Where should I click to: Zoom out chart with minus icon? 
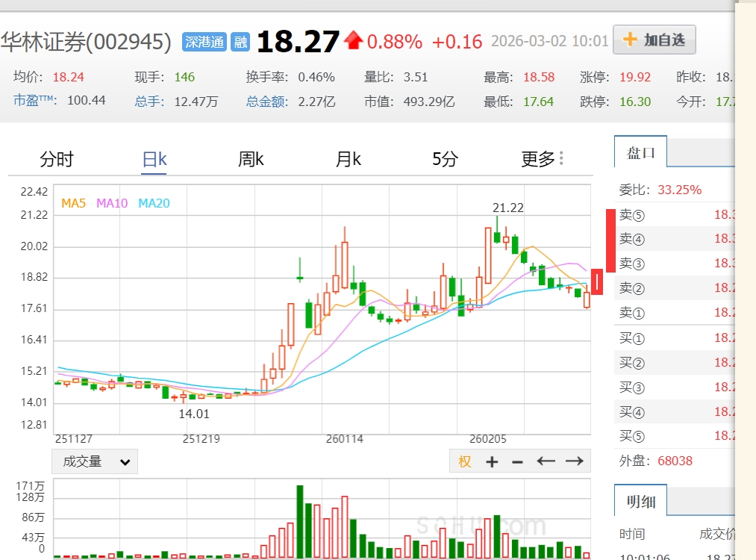(x=517, y=462)
